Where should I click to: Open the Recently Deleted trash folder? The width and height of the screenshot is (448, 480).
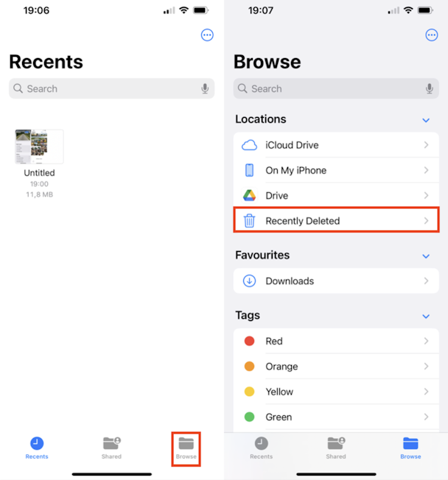click(336, 220)
